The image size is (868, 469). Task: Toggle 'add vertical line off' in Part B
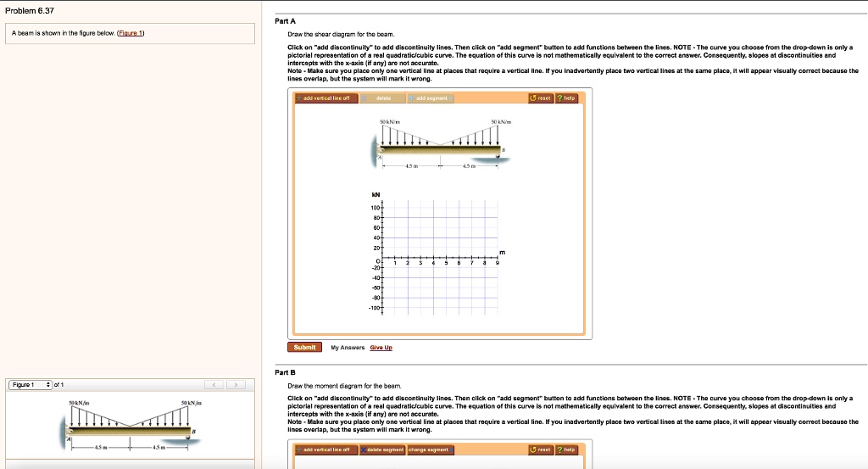326,449
